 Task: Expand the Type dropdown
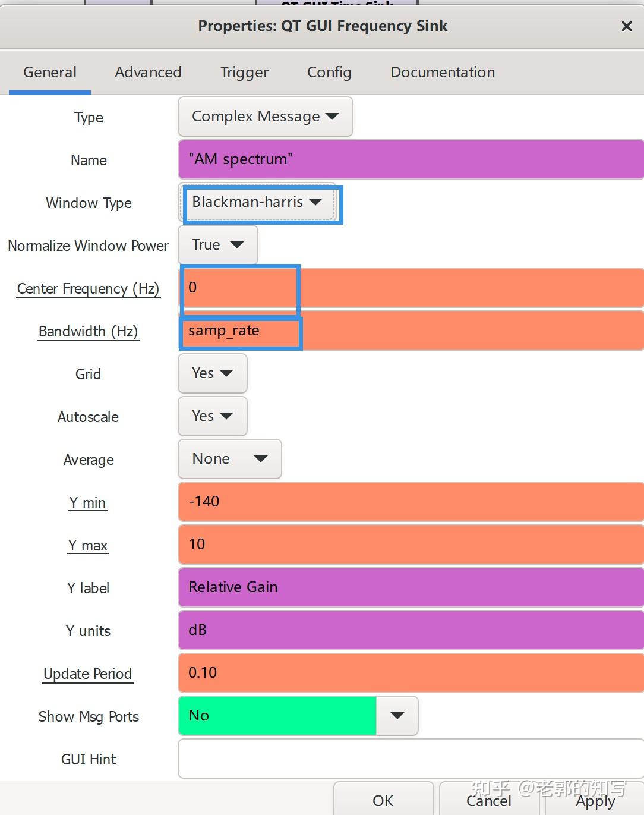(265, 117)
